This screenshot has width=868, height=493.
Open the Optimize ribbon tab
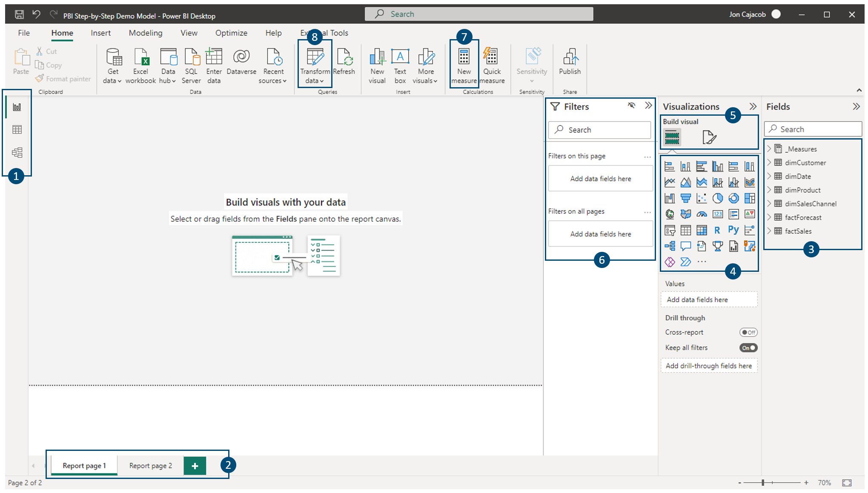(231, 33)
